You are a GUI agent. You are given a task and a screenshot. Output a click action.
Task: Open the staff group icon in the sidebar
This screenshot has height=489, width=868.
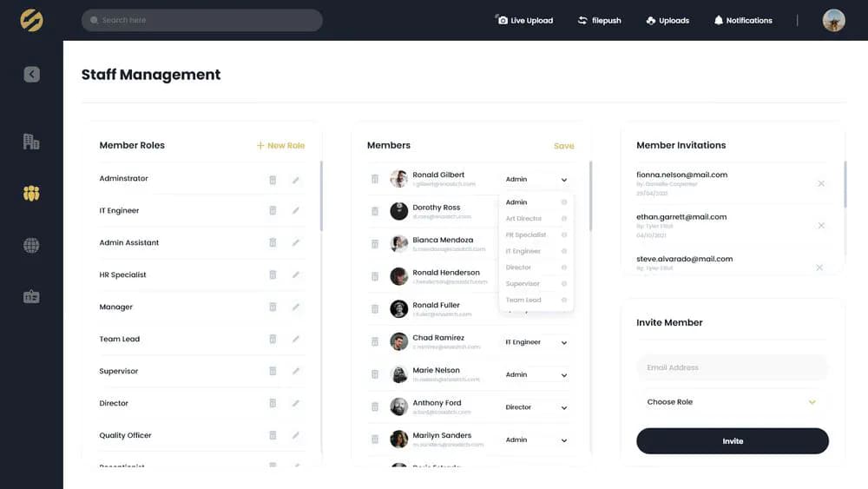[31, 194]
